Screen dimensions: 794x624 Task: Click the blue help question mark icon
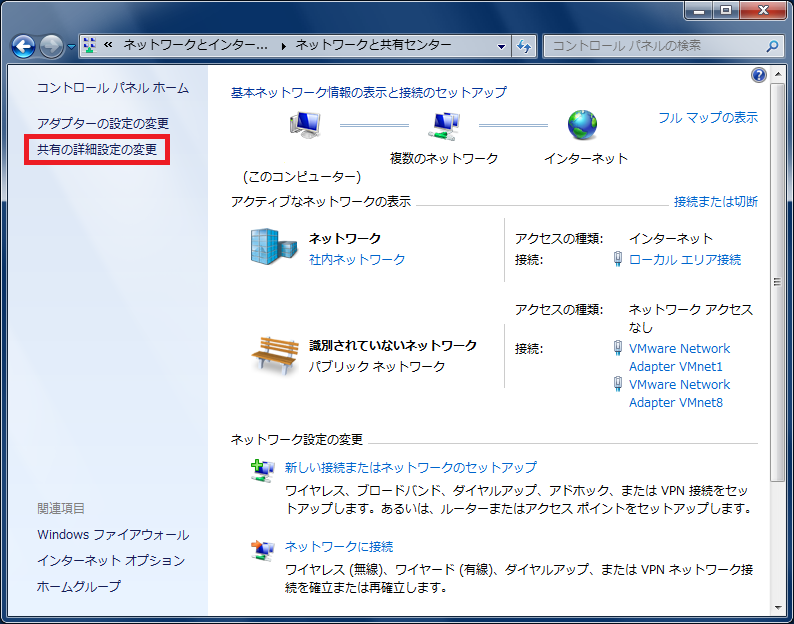[x=758, y=75]
